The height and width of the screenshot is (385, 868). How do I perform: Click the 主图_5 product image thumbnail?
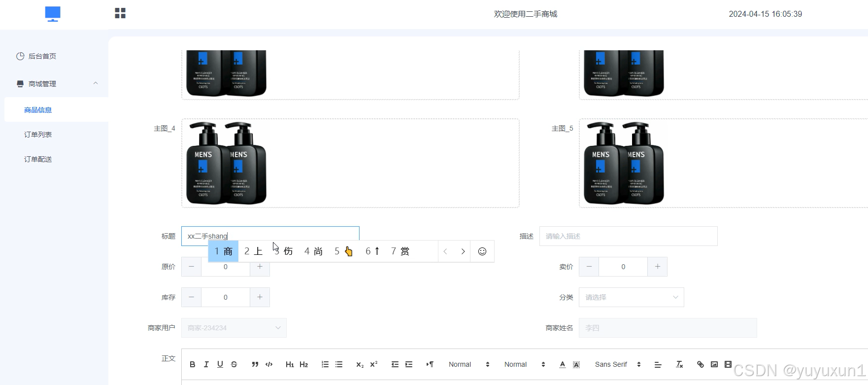pos(624,163)
